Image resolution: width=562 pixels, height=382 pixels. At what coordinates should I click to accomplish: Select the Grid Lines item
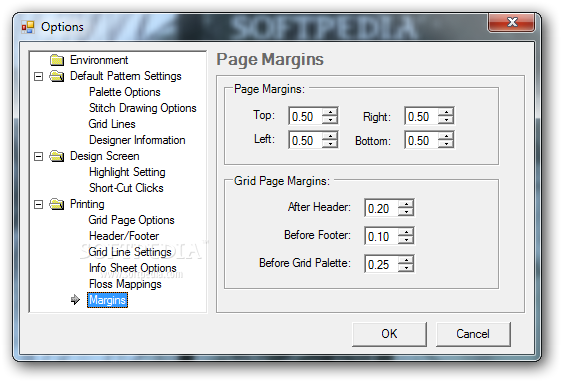112,124
